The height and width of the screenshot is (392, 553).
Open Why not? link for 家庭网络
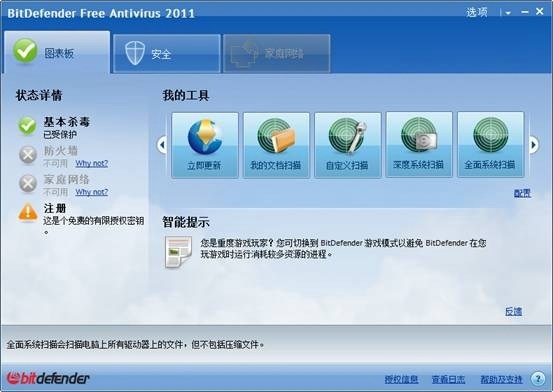click(92, 192)
